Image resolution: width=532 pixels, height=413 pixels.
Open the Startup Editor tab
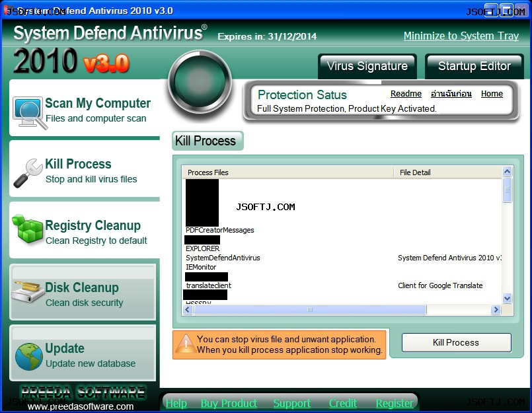coord(475,66)
